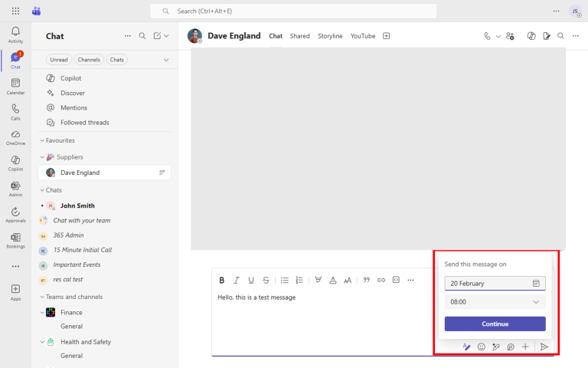Click the Send message arrow icon

coord(544,347)
